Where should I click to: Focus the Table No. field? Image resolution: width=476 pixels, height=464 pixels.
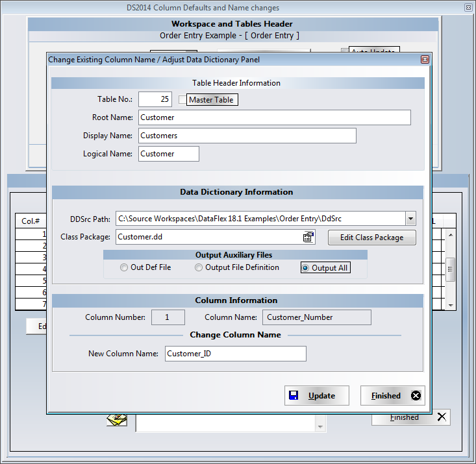tap(155, 99)
